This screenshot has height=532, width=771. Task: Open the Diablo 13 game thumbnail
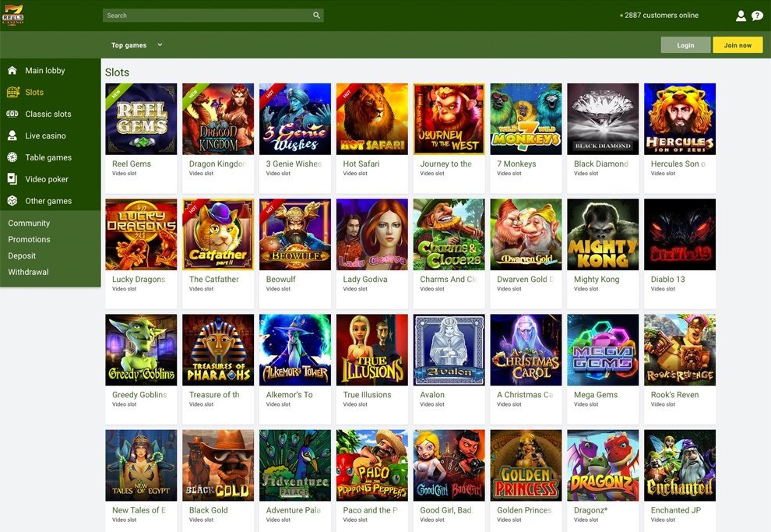pyautogui.click(x=680, y=234)
